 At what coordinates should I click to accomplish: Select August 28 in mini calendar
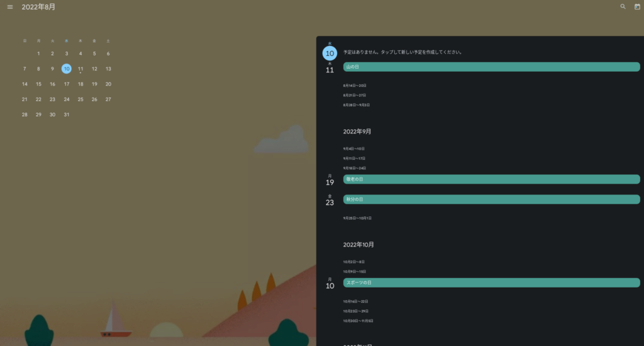click(25, 114)
